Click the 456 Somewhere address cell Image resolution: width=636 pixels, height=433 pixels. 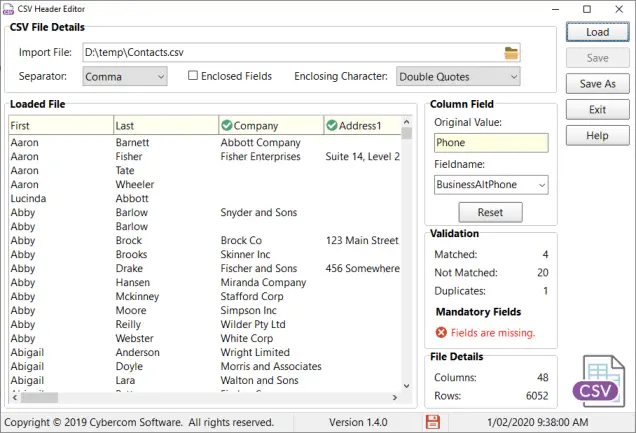(363, 268)
